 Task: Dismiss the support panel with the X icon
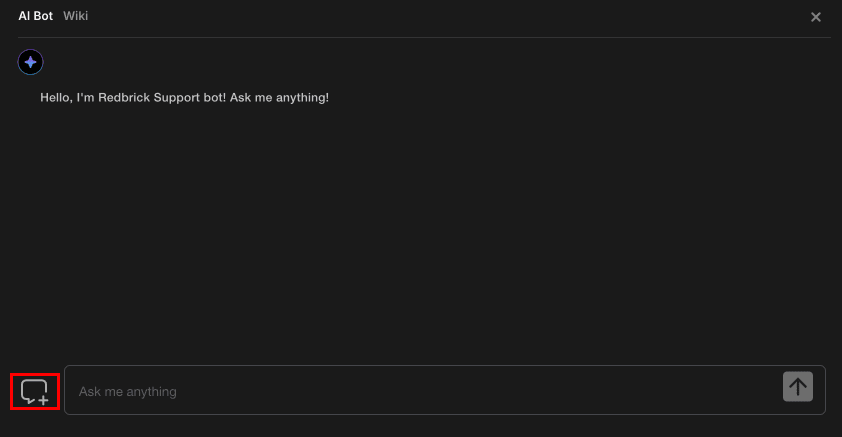(x=816, y=17)
